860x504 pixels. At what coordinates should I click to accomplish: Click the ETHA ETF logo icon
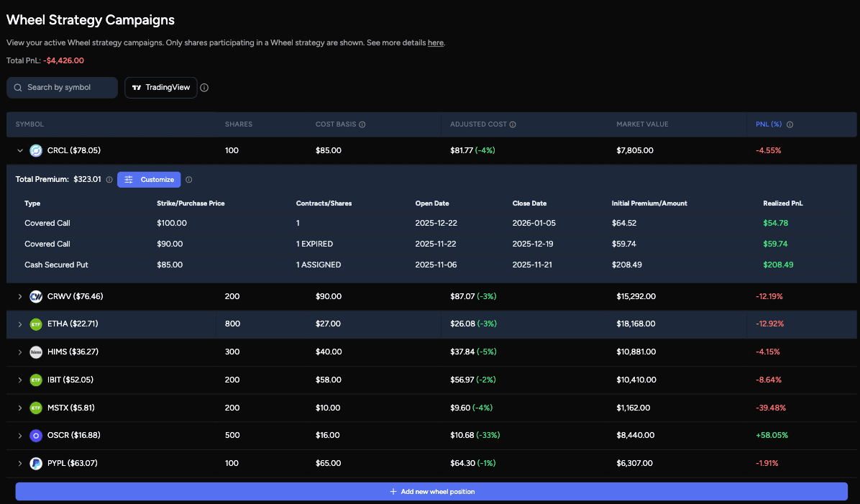coord(36,324)
